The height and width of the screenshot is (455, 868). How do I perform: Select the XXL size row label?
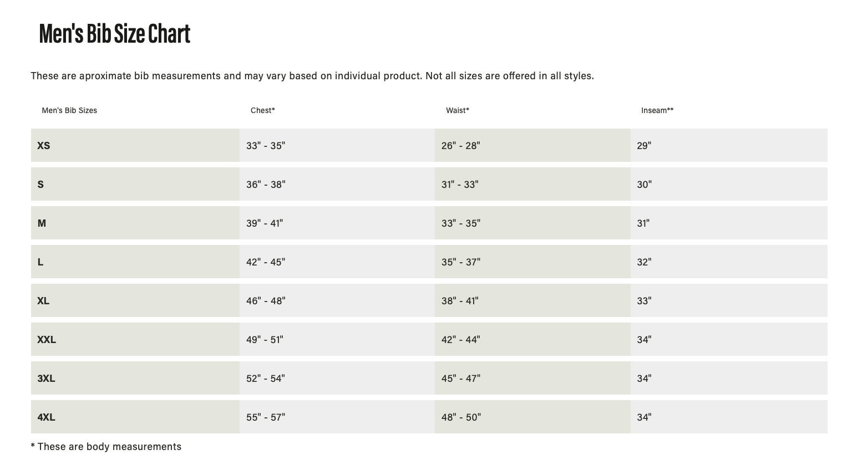click(x=47, y=340)
